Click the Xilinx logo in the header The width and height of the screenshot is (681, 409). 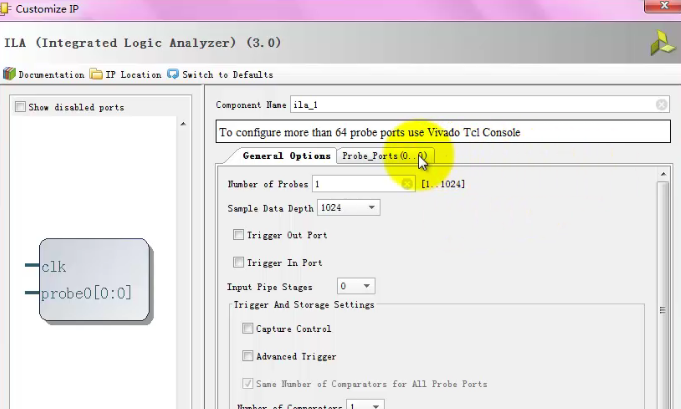coord(663,43)
